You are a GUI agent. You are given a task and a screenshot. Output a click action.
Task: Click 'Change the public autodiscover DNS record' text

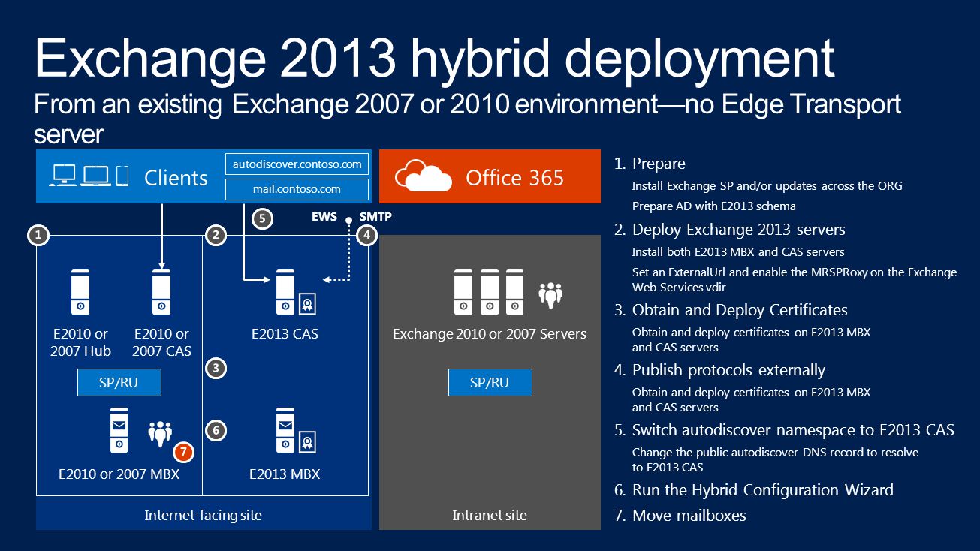(x=775, y=459)
